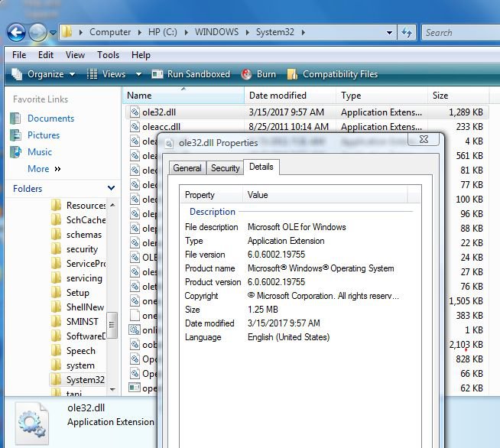Click the Views toolbar button
The width and height of the screenshot is (500, 448).
click(x=106, y=74)
